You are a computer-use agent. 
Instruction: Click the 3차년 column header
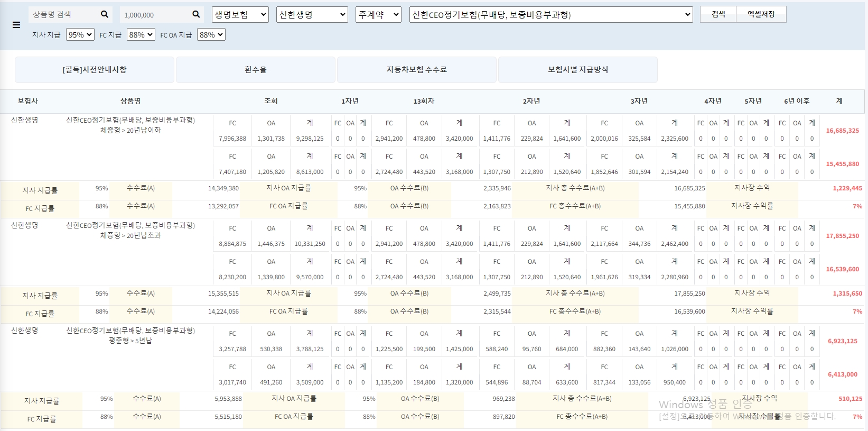click(639, 101)
